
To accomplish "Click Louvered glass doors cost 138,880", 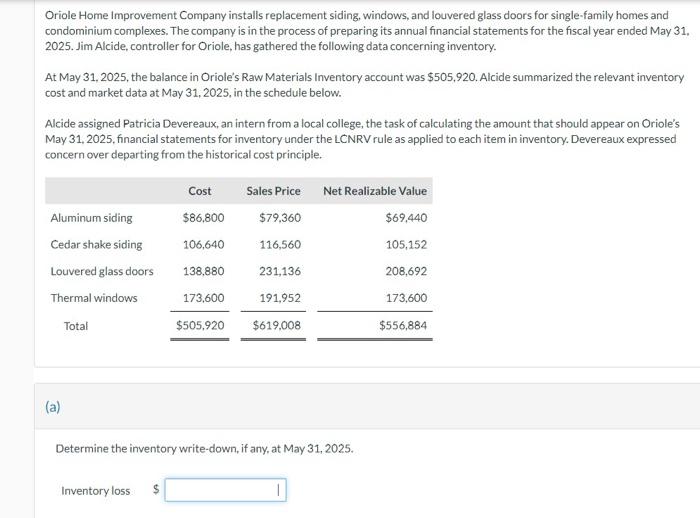I will tap(204, 272).
